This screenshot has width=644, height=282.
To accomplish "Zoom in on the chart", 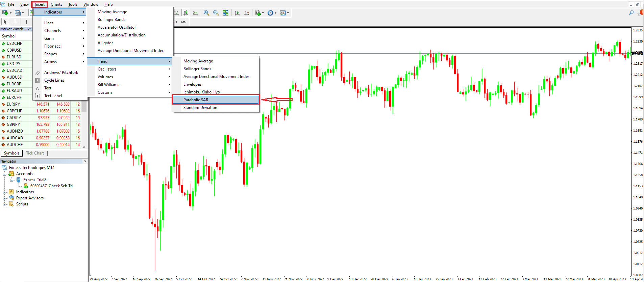I will (x=206, y=13).
